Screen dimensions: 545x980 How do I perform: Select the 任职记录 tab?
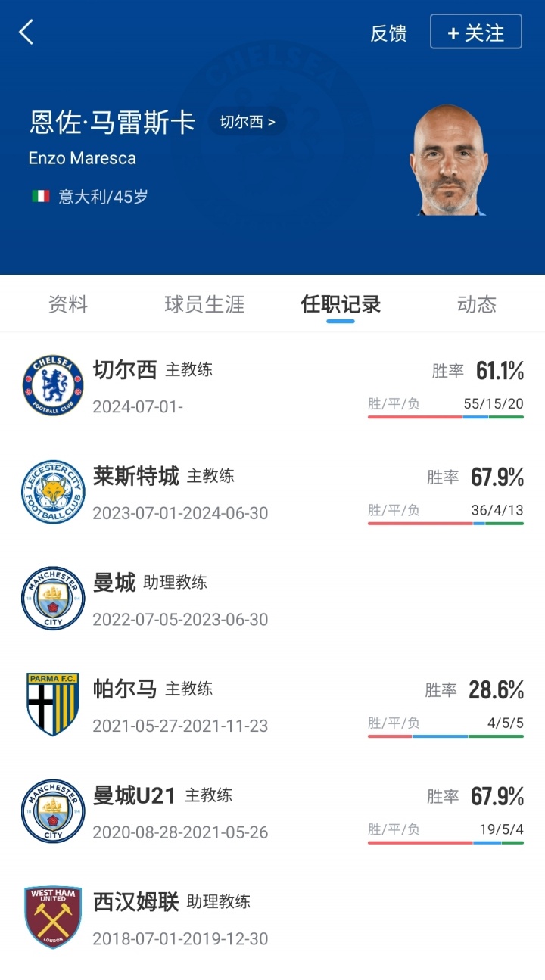click(x=341, y=304)
